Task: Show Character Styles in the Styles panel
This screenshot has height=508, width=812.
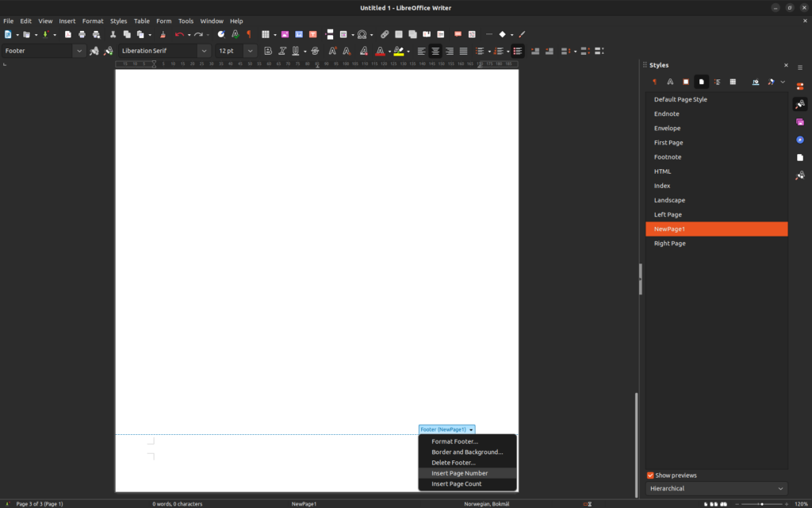Action: (x=670, y=82)
